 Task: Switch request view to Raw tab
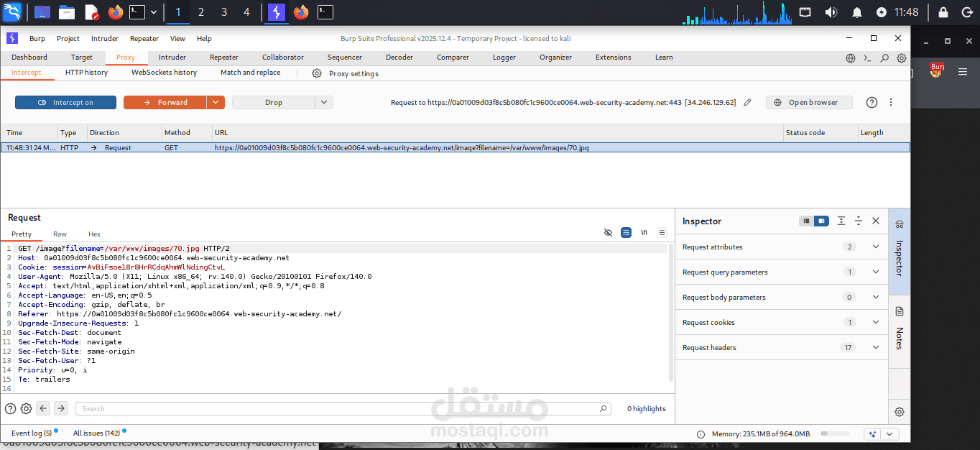click(x=60, y=234)
